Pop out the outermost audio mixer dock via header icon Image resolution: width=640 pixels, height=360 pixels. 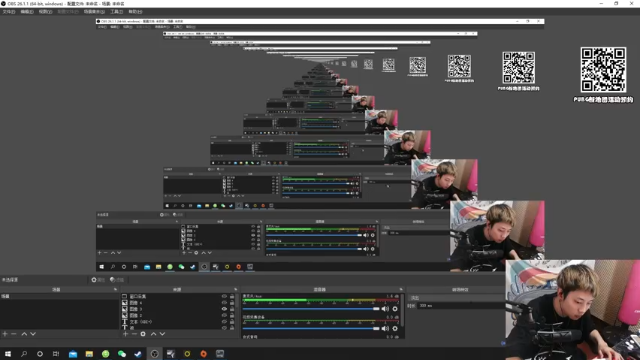tap(401, 289)
